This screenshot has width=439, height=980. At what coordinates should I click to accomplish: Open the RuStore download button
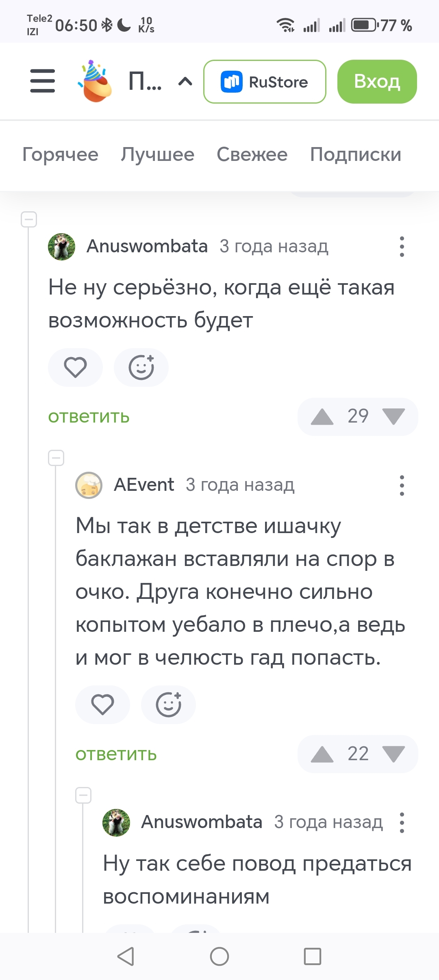click(x=265, y=82)
